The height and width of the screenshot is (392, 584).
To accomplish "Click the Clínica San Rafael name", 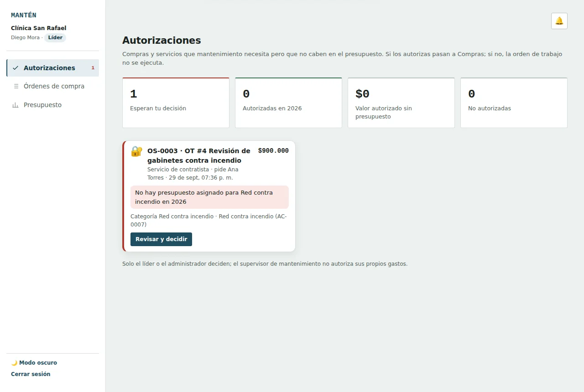I will [x=39, y=28].
